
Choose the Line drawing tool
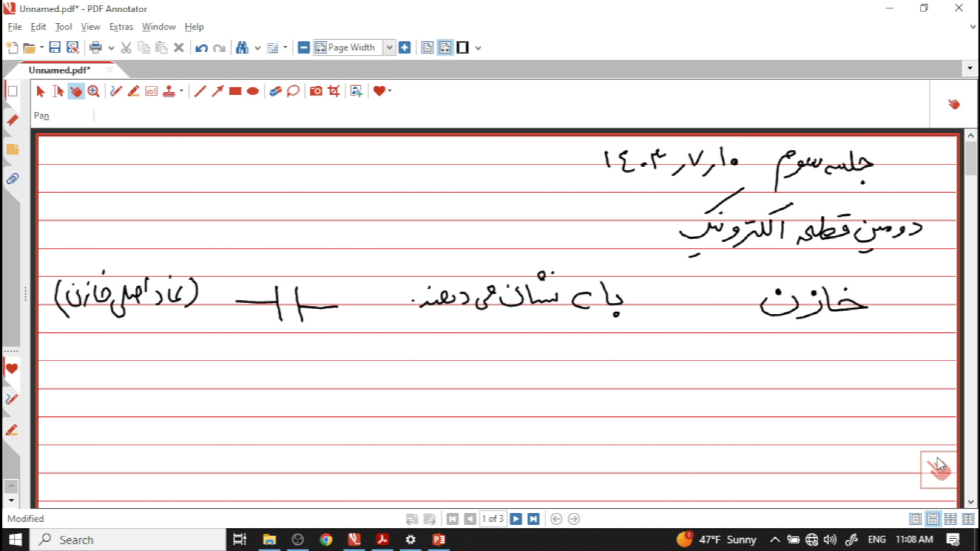coord(200,91)
